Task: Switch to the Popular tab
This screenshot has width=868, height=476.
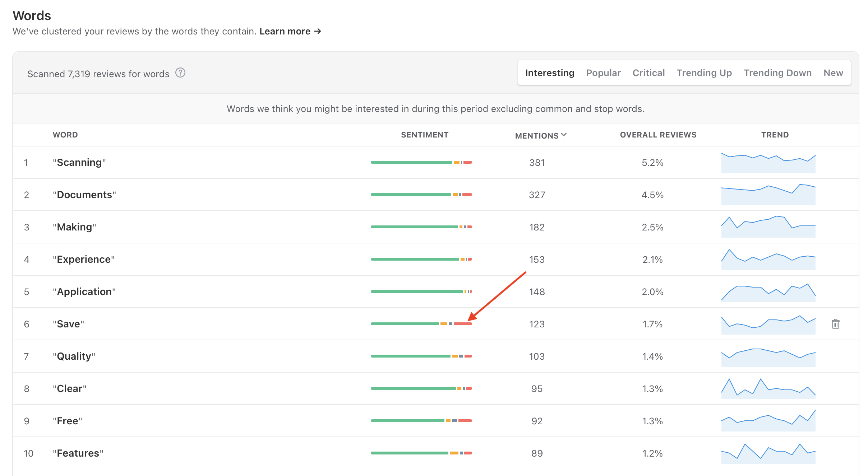Action: click(603, 73)
